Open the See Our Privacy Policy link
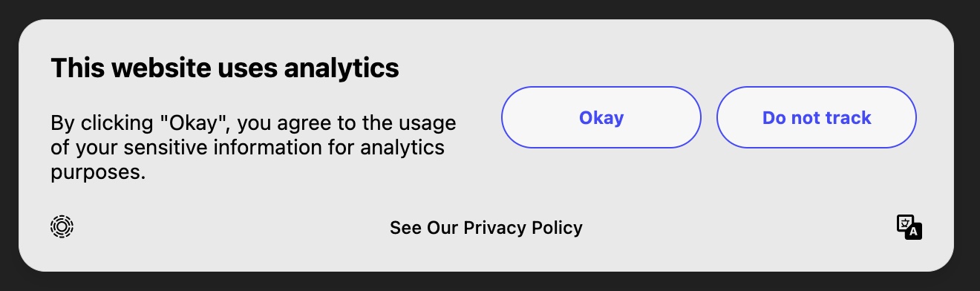Screen dimensions: 980x291 point(486,227)
